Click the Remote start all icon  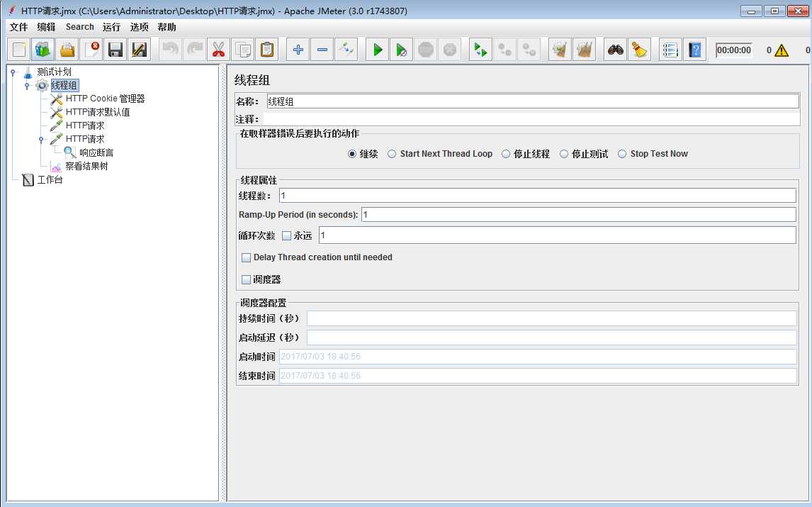480,50
